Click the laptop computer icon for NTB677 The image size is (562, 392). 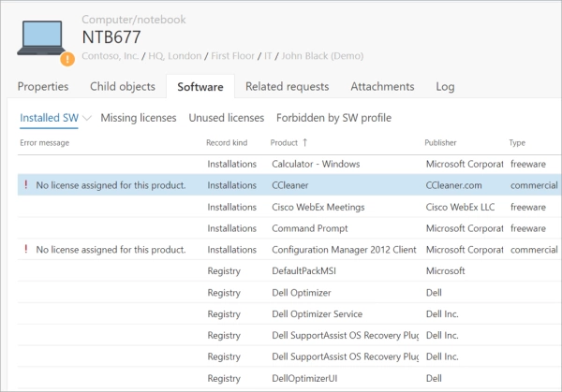(41, 38)
